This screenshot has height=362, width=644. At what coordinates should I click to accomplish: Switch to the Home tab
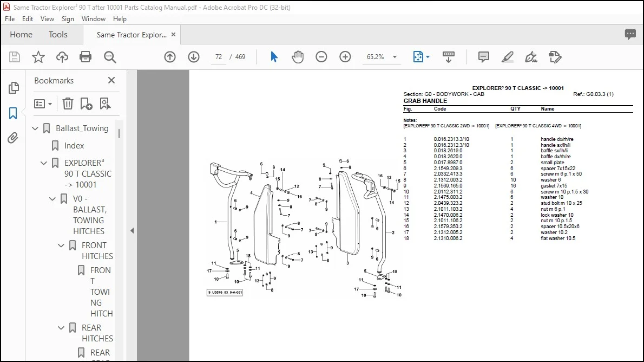[21, 35]
